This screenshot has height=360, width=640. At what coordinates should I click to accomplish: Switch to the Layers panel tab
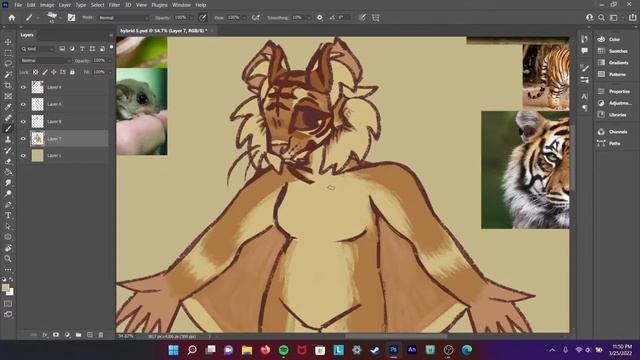click(27, 35)
